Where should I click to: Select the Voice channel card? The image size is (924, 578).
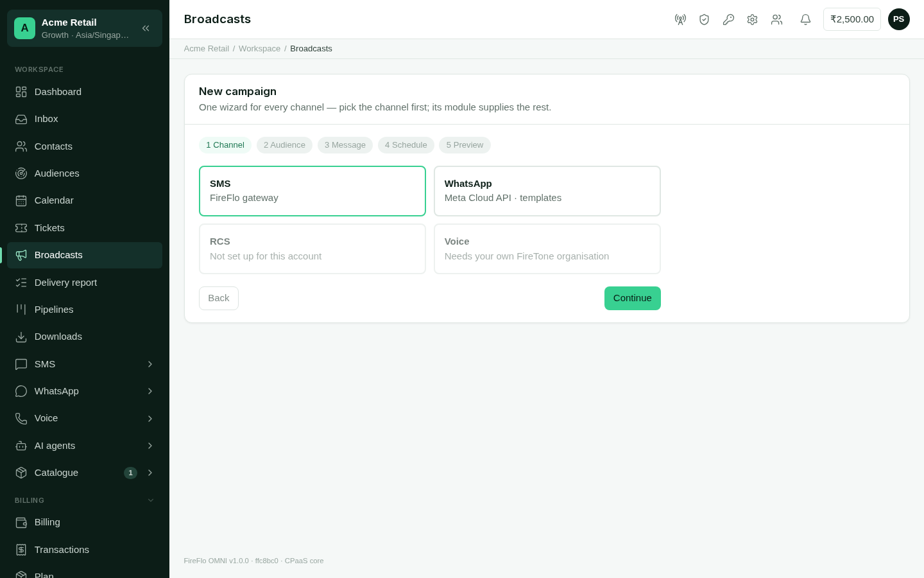point(547,249)
